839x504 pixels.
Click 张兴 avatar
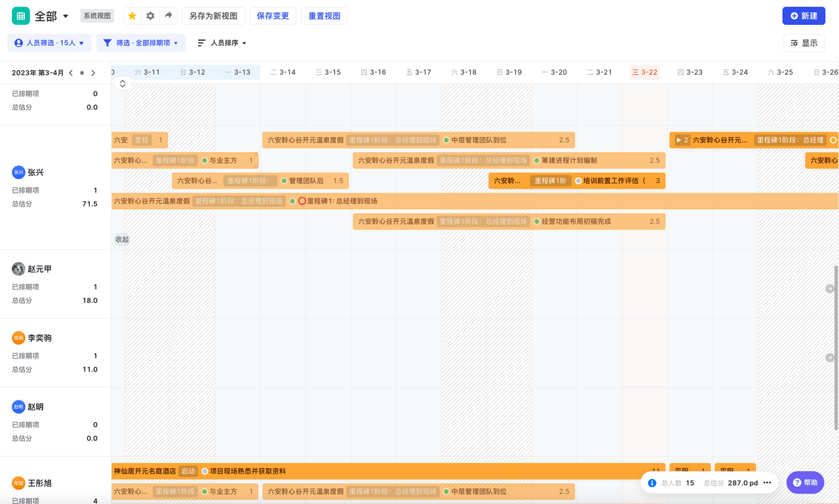pyautogui.click(x=18, y=172)
